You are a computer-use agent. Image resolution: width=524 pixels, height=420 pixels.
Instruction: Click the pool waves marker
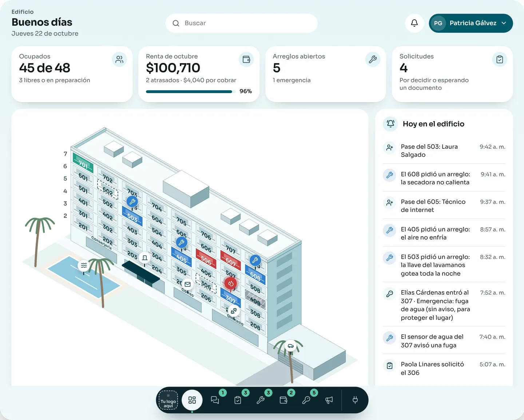click(84, 265)
